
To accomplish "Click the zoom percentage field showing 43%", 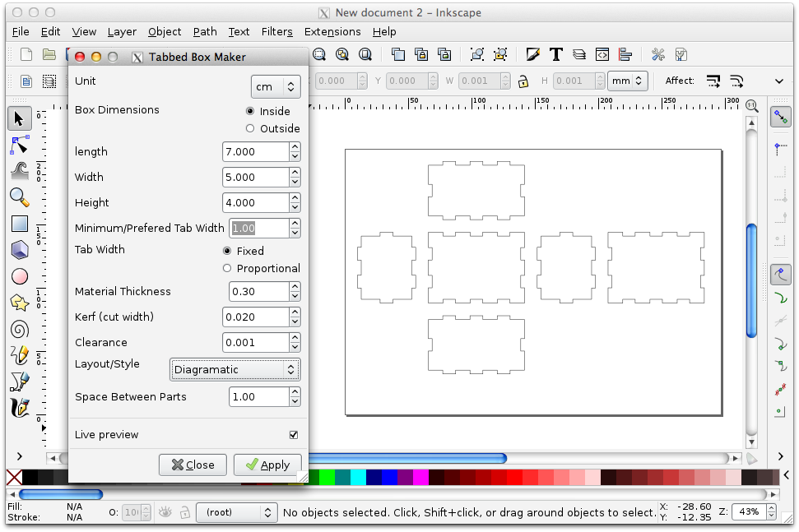I will (749, 511).
